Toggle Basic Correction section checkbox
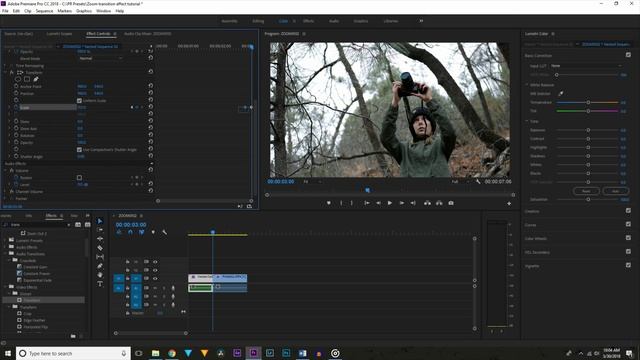The image size is (640, 360). tap(628, 55)
